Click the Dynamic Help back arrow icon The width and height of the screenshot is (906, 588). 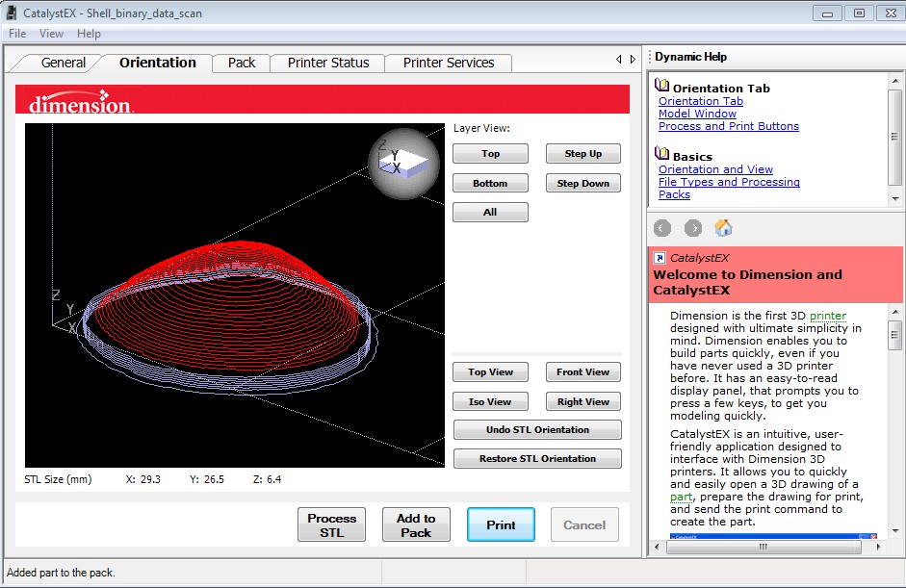[662, 228]
